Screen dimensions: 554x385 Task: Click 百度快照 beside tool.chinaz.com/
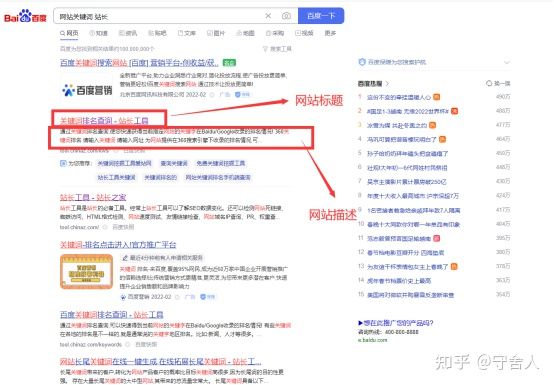[x=123, y=227]
